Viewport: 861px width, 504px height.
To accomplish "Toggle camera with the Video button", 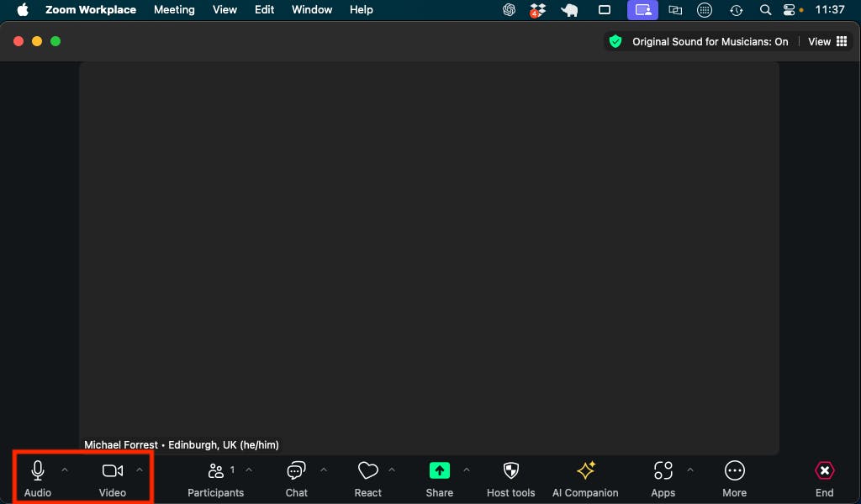I will 113,478.
